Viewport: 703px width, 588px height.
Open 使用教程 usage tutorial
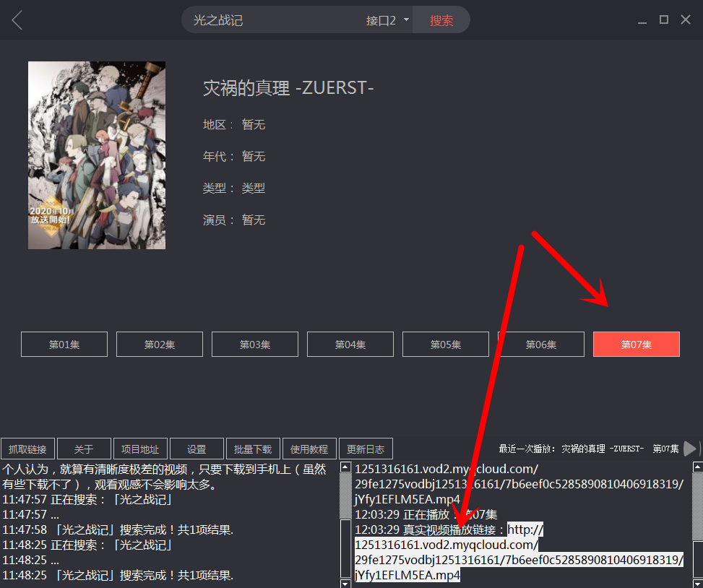[309, 449]
